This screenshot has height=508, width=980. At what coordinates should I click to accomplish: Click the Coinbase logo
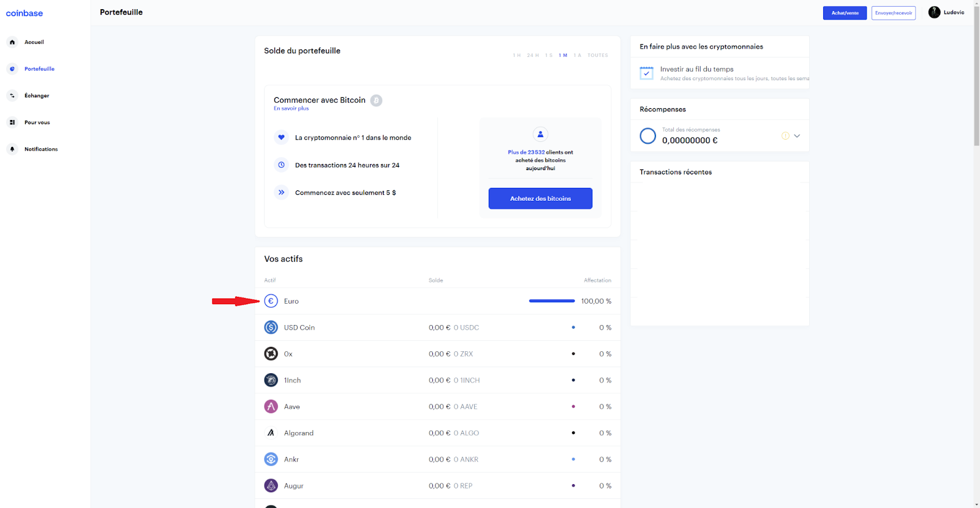click(x=24, y=13)
